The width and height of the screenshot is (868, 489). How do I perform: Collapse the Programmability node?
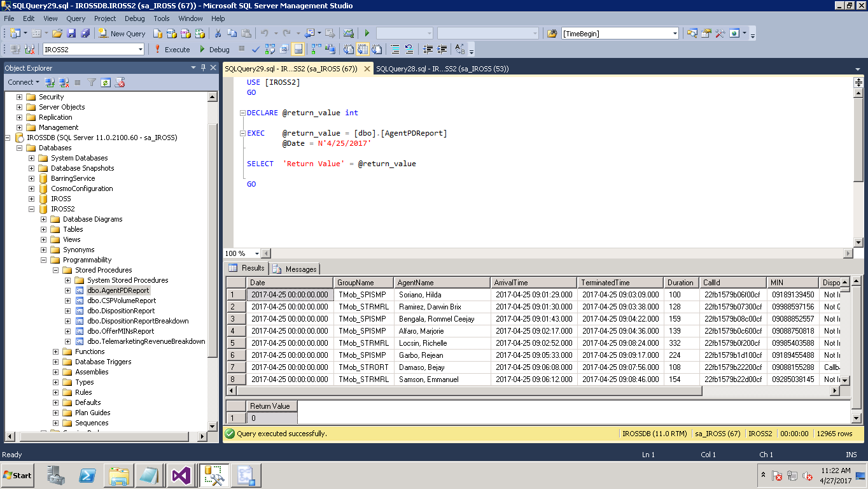click(x=44, y=260)
